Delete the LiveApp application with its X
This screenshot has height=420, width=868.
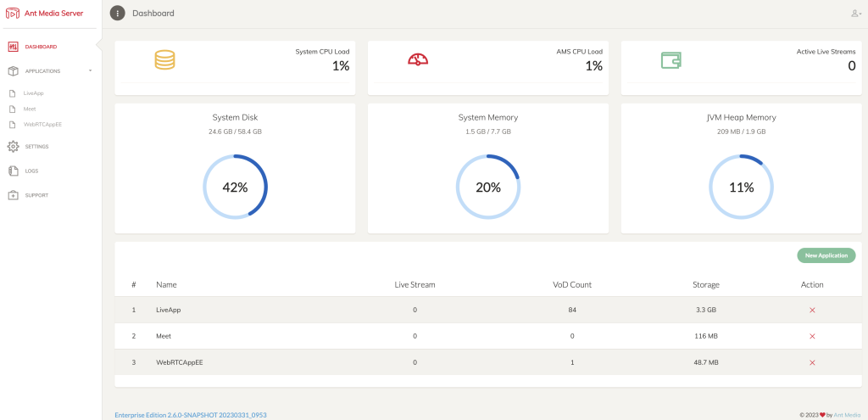pyautogui.click(x=812, y=311)
